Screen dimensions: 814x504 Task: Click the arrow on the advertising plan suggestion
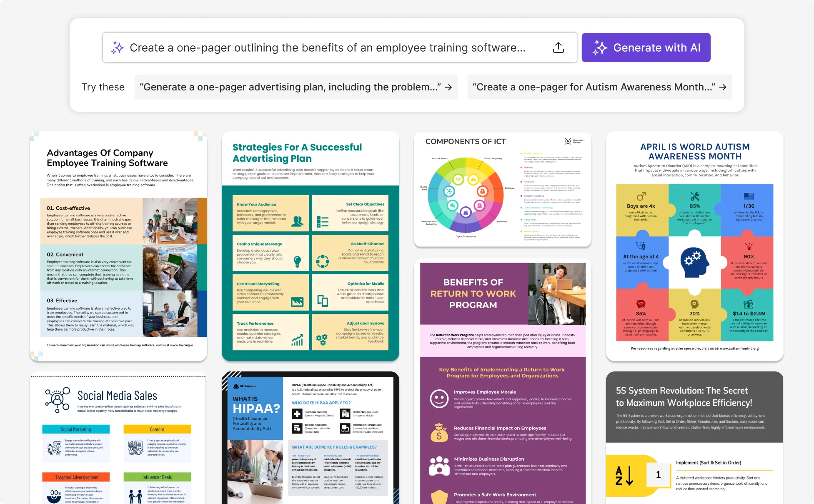pyautogui.click(x=449, y=87)
